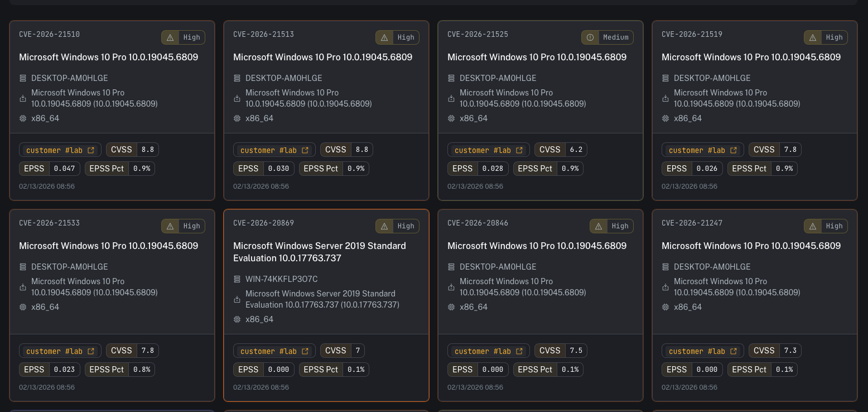Click the EPSS 0.023 value badge
Viewport: 868px width, 412px height.
[50, 370]
